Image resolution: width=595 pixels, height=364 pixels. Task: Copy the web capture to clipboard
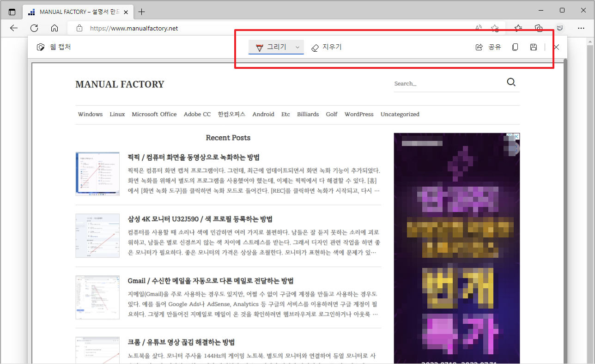click(515, 47)
